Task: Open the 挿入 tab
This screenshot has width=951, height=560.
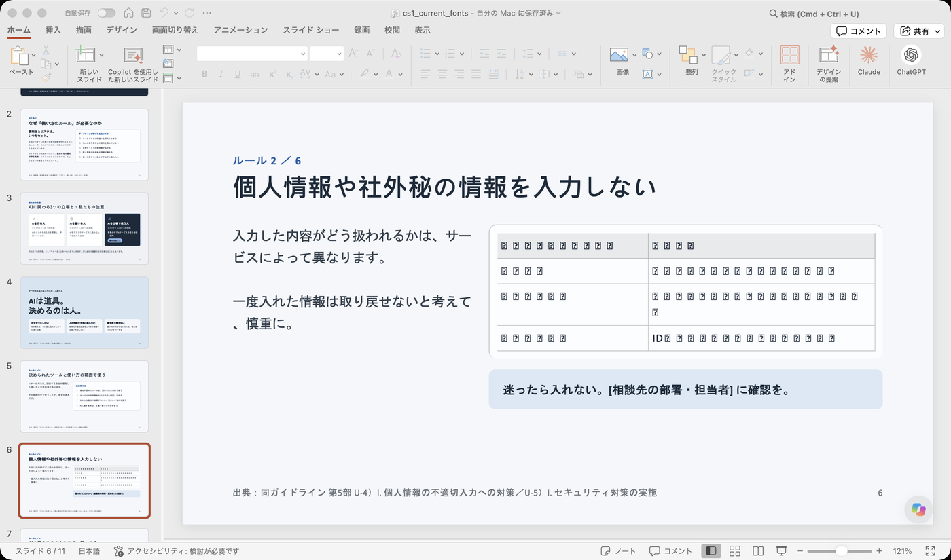Action: click(x=53, y=30)
